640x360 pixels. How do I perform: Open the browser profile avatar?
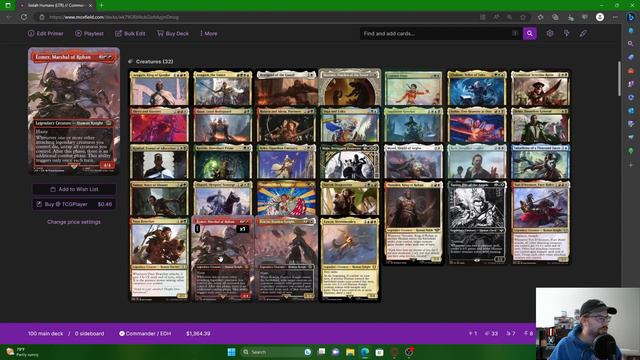[600, 17]
